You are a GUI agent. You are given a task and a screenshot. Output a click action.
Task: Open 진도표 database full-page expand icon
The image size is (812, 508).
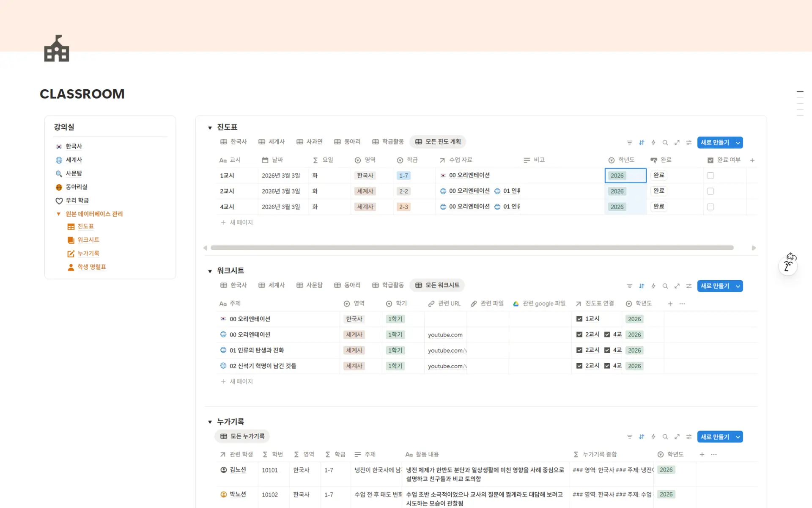coord(677,143)
